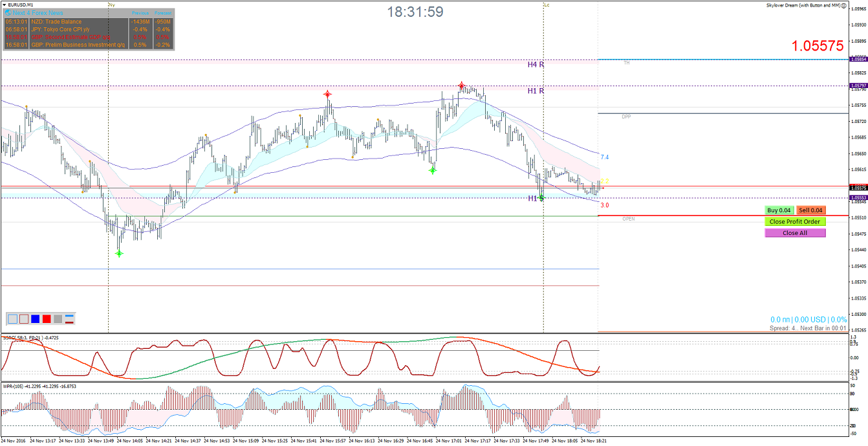Select the red-outlined gray square in the color panel
This screenshot has width=868, height=446.
[x=24, y=318]
